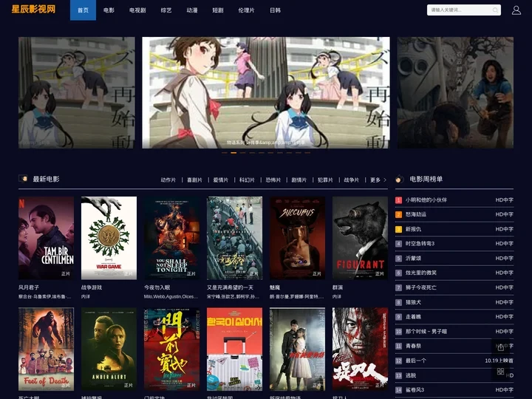Open the 电影 nav tab
This screenshot has width=532, height=399.
[109, 10]
